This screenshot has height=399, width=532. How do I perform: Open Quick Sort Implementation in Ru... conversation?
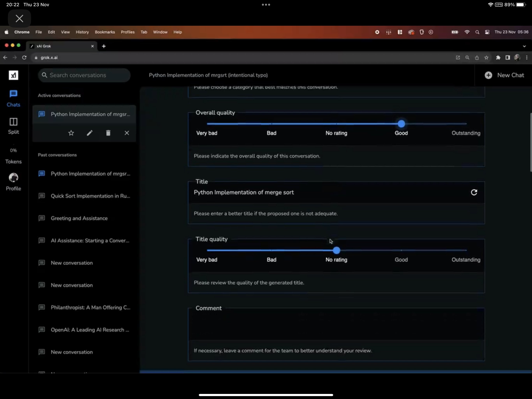(84, 196)
